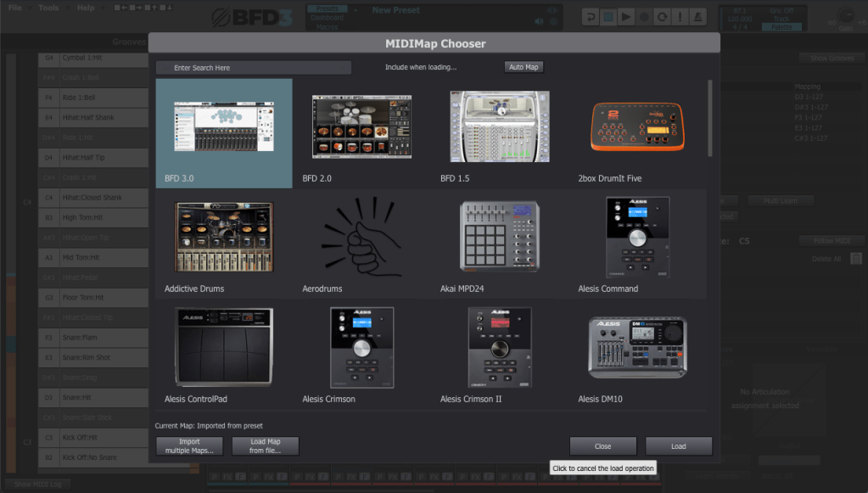Choose the BFD 1.5 map thumbnail
Viewport: 868px width, 493px height.
coord(499,126)
